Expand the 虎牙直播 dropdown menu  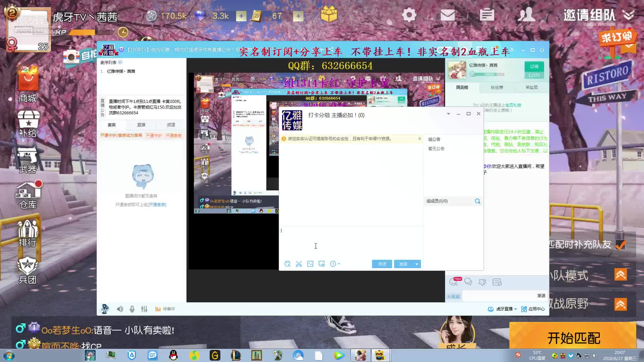pos(516,309)
